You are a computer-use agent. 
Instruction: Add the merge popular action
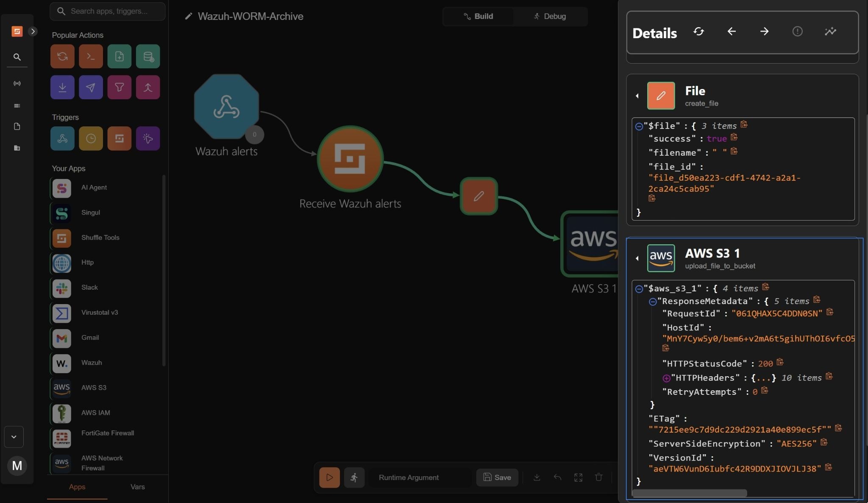click(148, 87)
